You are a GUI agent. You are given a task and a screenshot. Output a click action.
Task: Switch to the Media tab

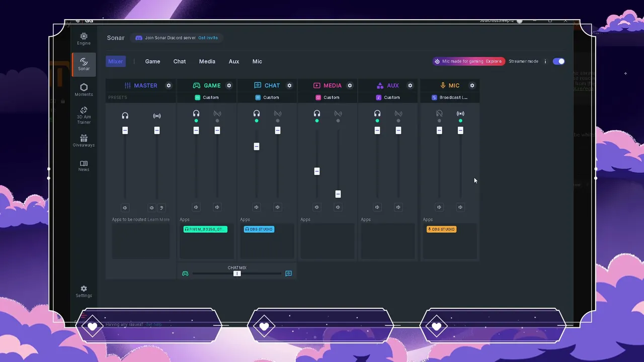point(207,61)
